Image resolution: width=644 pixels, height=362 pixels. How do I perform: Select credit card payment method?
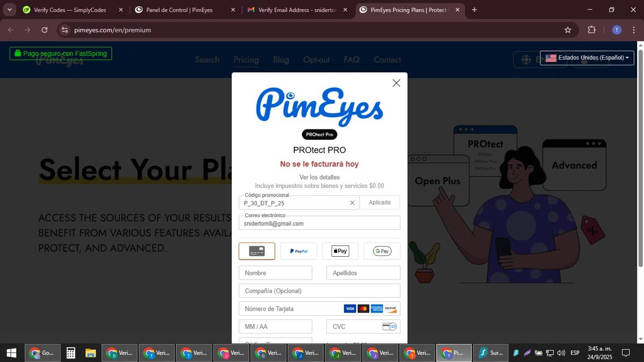coord(257,251)
